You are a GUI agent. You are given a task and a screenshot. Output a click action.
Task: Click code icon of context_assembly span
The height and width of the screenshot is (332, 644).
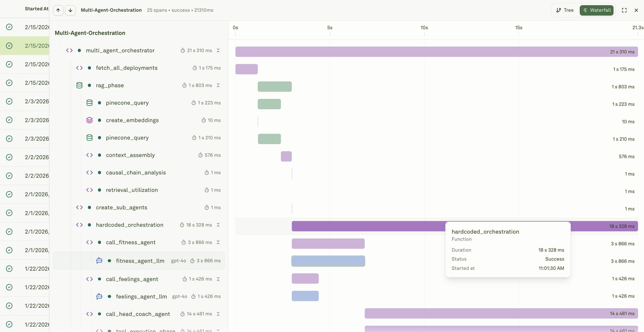pyautogui.click(x=90, y=155)
